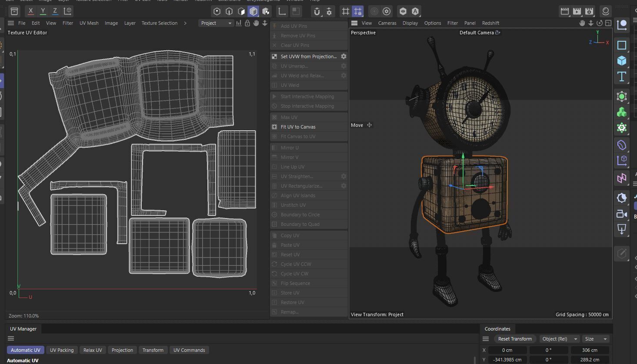
Task: Expand overflow menu chevron after Texture Selection
Action: pyautogui.click(x=185, y=23)
